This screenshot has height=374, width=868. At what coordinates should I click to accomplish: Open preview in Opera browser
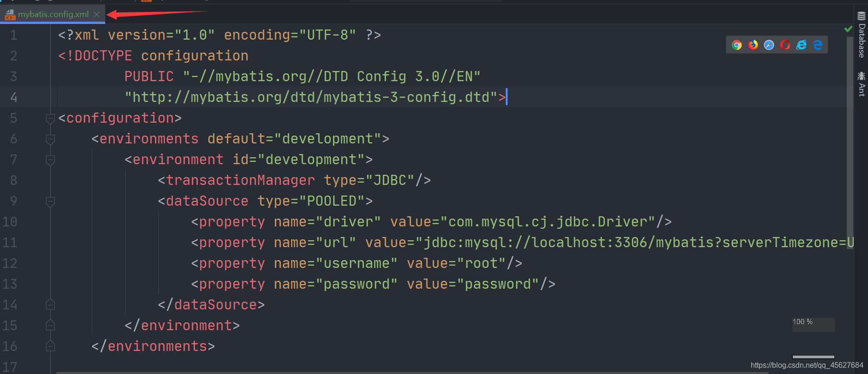[785, 45]
